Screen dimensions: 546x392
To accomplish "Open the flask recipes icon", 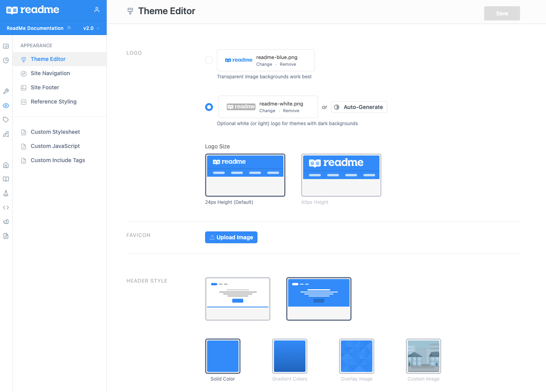I will coord(6,193).
